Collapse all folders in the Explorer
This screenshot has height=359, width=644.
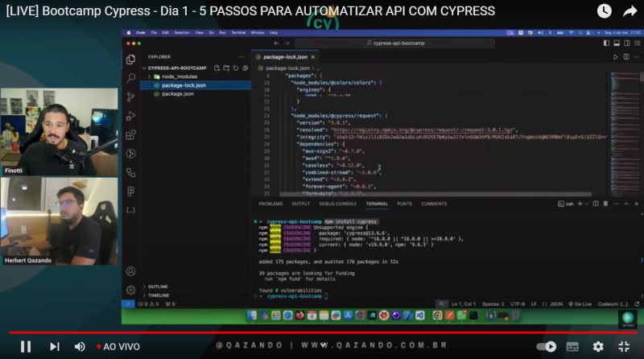click(x=246, y=68)
